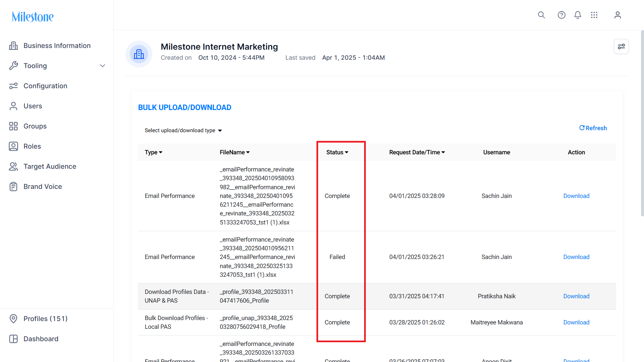Download Maitreyee Makwana's profile file

point(576,322)
